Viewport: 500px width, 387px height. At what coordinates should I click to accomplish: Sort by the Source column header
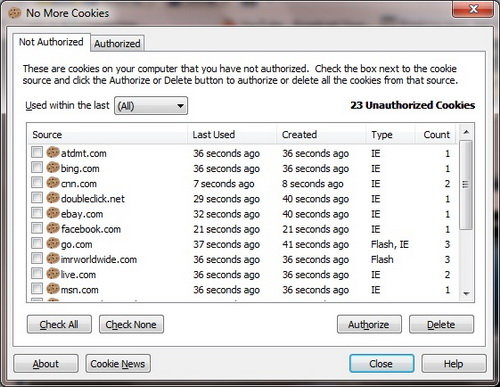(x=107, y=135)
